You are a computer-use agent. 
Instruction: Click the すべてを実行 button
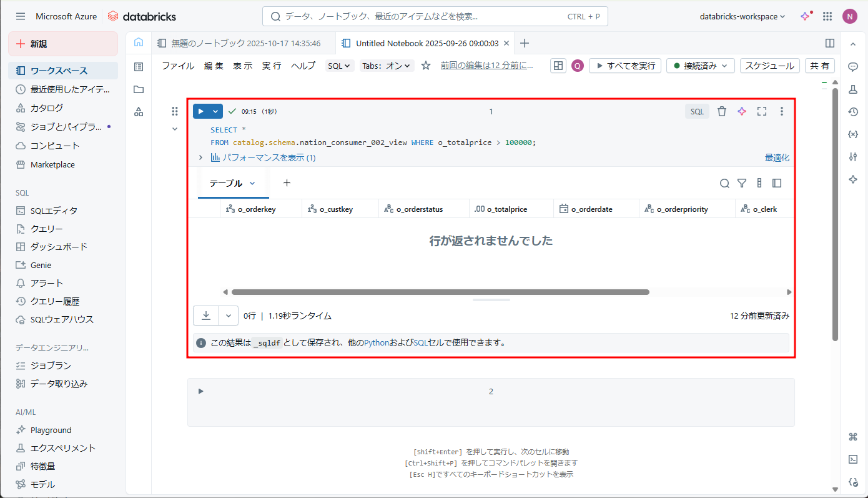(x=624, y=66)
